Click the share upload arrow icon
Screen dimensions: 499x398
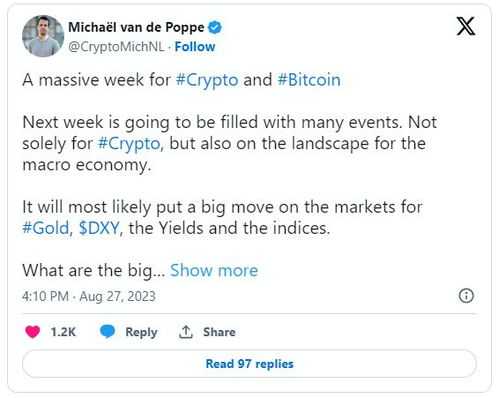pos(186,332)
